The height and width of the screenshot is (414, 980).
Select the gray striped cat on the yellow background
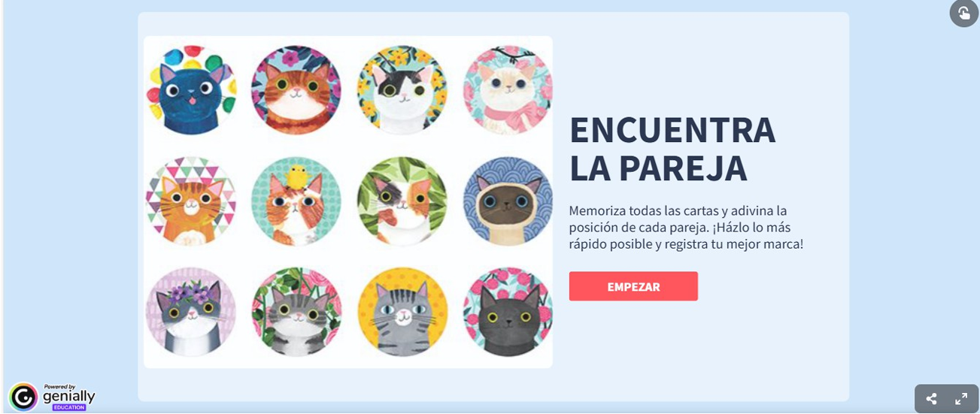[x=402, y=312]
